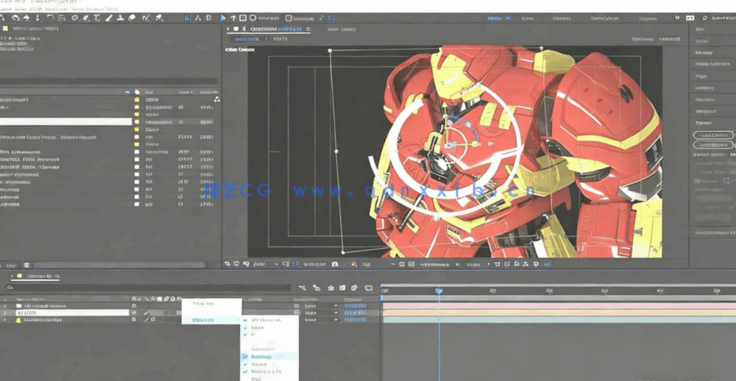
Task: Open the blend mode dropdown of first layer
Action: tap(322, 306)
